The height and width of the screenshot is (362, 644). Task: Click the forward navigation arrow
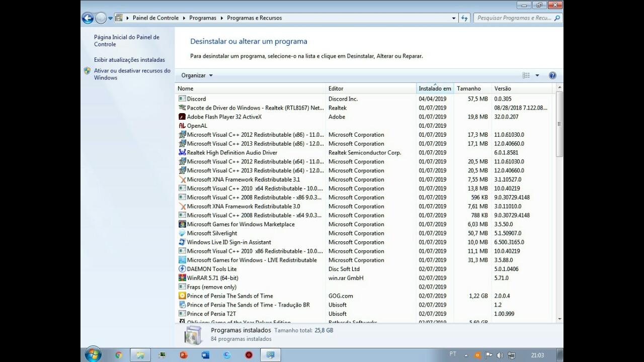pyautogui.click(x=101, y=18)
